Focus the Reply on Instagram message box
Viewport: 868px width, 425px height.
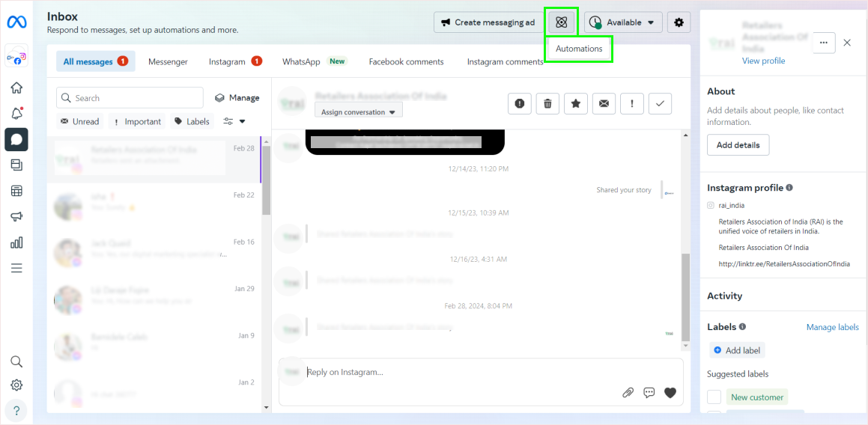coord(481,382)
